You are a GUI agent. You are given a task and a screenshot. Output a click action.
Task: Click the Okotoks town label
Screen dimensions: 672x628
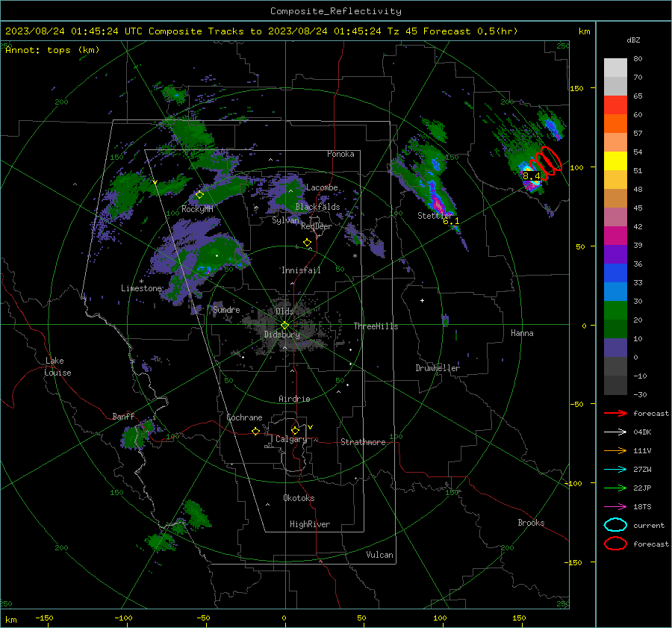[x=299, y=498]
